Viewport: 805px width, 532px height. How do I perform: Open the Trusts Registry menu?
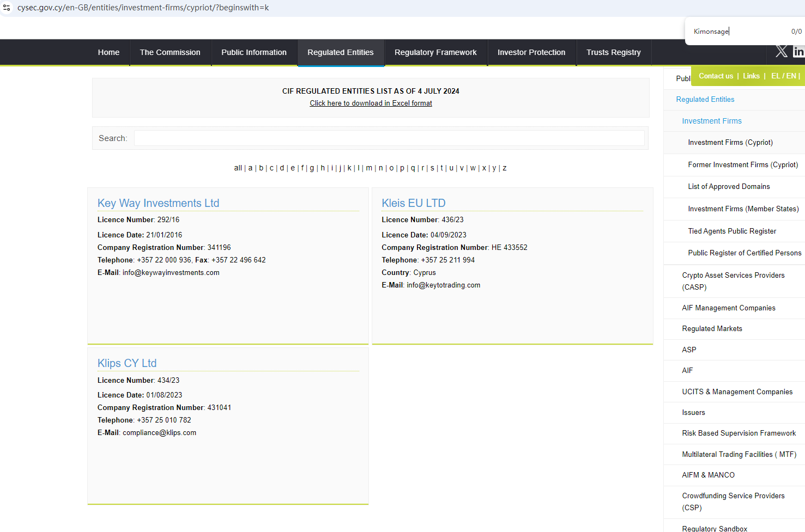tap(614, 52)
